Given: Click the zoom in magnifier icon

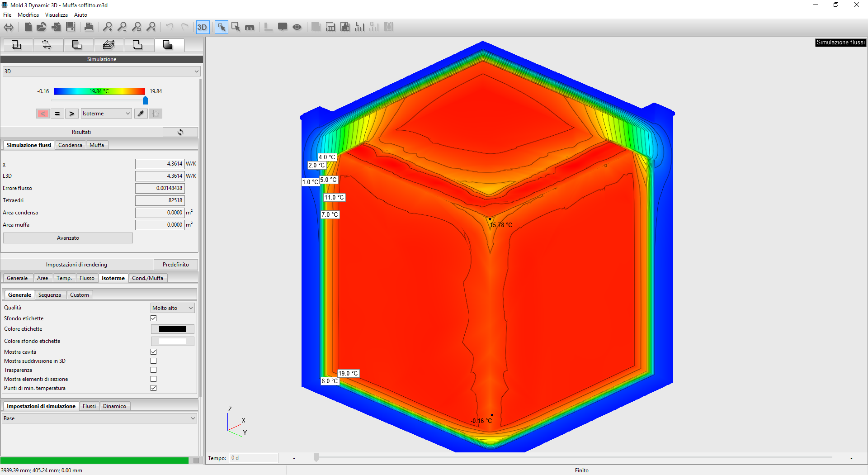Looking at the screenshot, I should [108, 27].
